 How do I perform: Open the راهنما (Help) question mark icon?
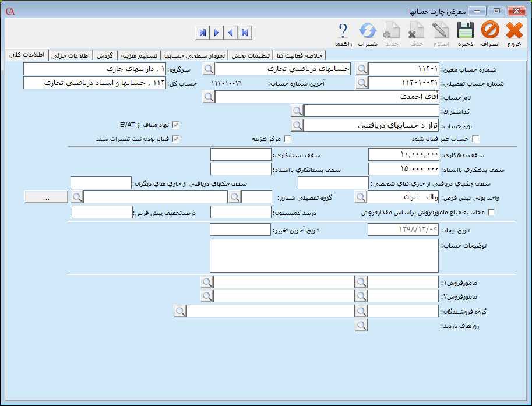(343, 29)
